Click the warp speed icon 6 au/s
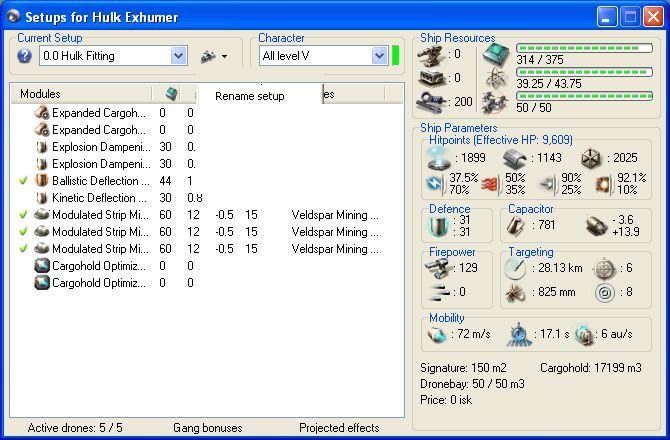The width and height of the screenshot is (670, 440). [x=584, y=334]
